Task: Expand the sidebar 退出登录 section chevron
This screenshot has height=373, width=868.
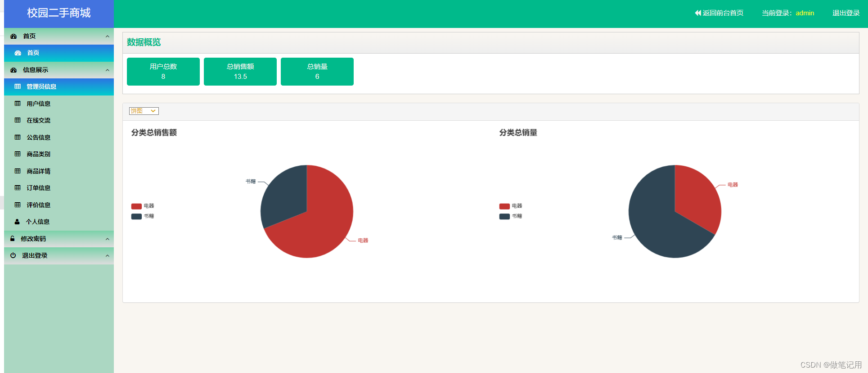Action: 107,256
